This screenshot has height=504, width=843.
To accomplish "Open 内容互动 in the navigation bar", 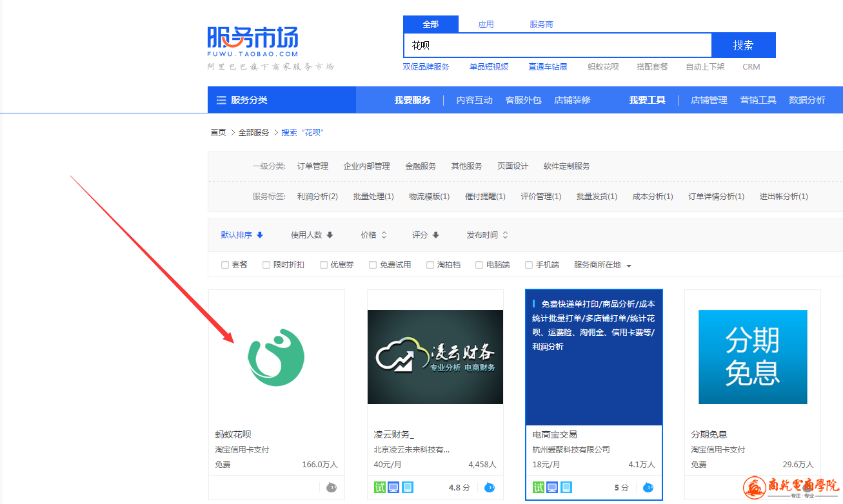I will click(475, 100).
